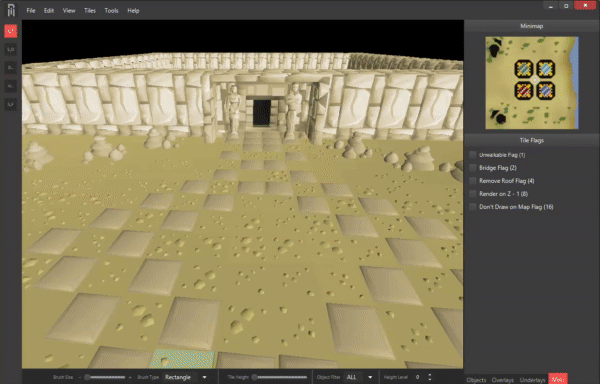The height and width of the screenshot is (384, 600).
Task: Select the "S,O" tool button in left sidebar
Action: pos(11,49)
